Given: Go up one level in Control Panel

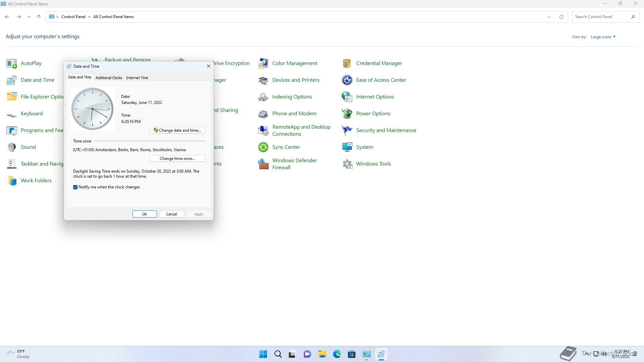Looking at the screenshot, I should pos(39,17).
